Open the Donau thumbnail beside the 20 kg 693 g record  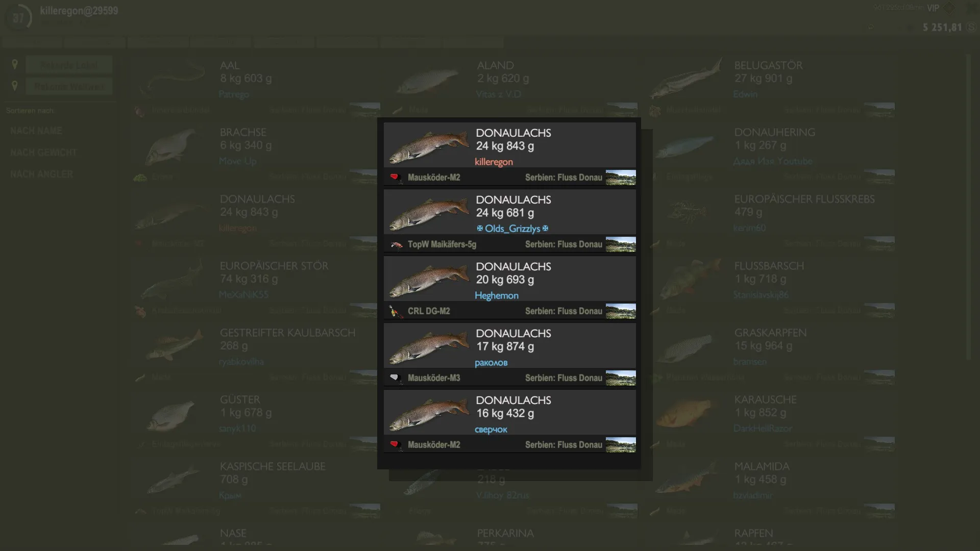[x=621, y=311]
